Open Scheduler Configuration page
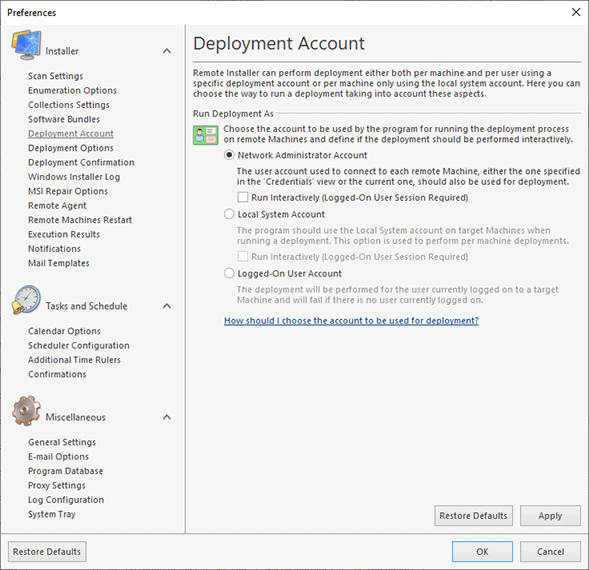Viewport: 589px width, 570px height. click(79, 345)
